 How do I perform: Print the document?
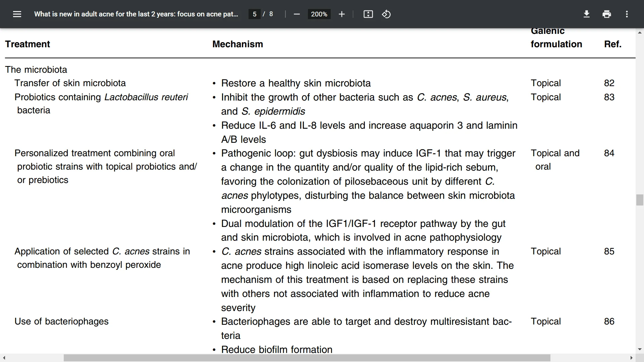click(606, 14)
